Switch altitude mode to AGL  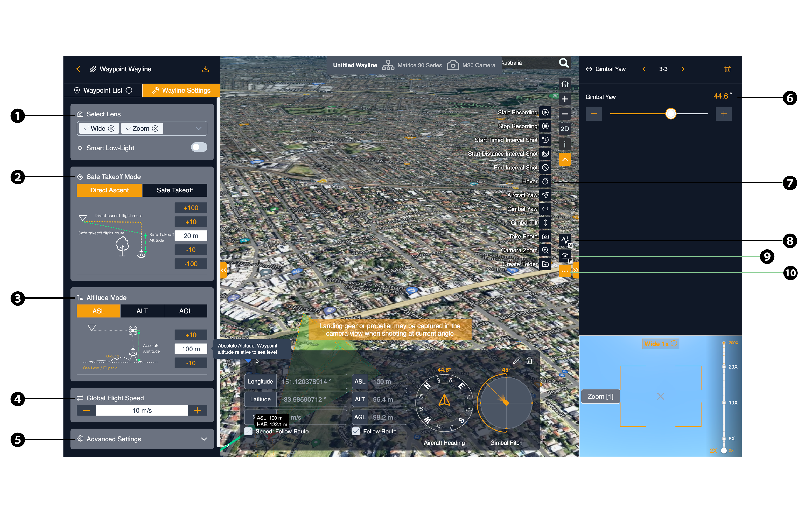186,311
